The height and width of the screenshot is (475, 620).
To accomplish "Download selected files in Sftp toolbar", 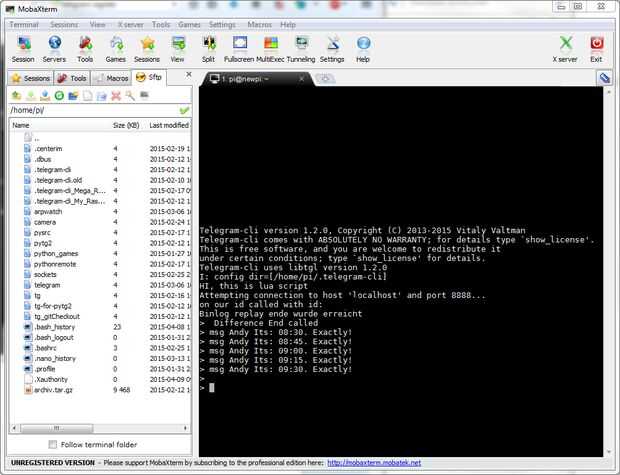I will point(30,95).
